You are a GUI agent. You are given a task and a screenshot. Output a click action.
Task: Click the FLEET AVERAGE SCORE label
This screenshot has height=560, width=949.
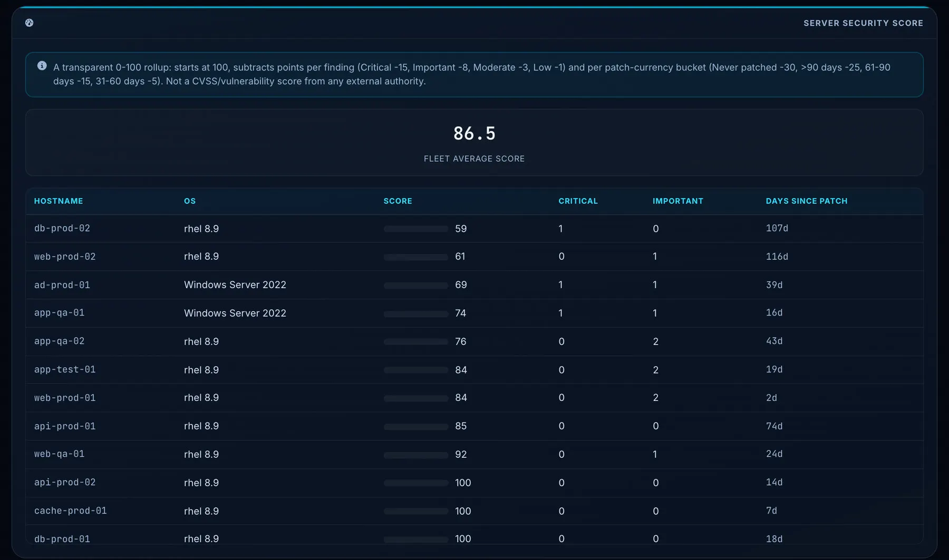pos(475,159)
